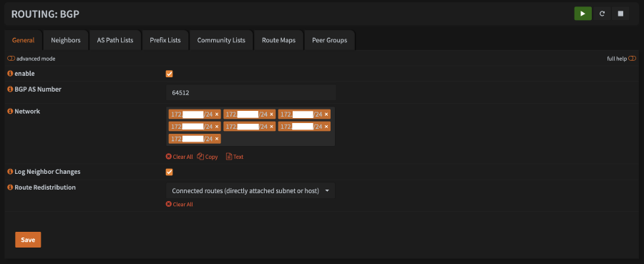The height and width of the screenshot is (264, 644).
Task: Open the Route Redistribution dropdown
Action: [x=250, y=191]
